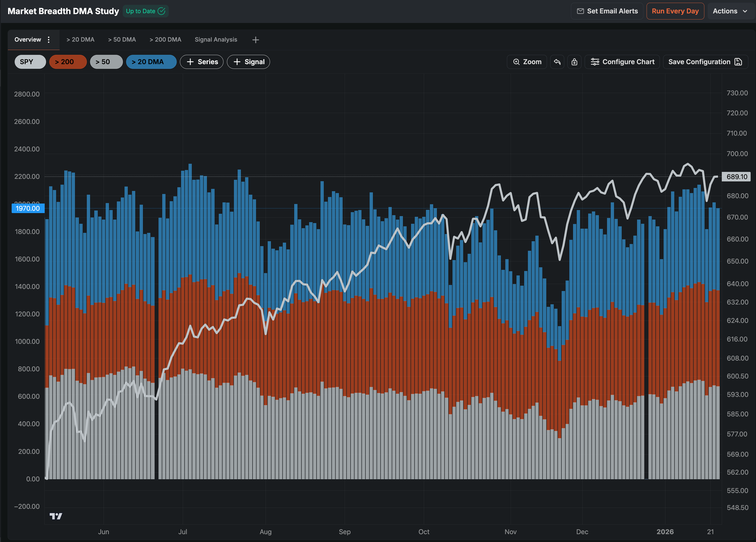This screenshot has width=756, height=542.
Task: Click Set Email Alerts button
Action: click(x=607, y=11)
